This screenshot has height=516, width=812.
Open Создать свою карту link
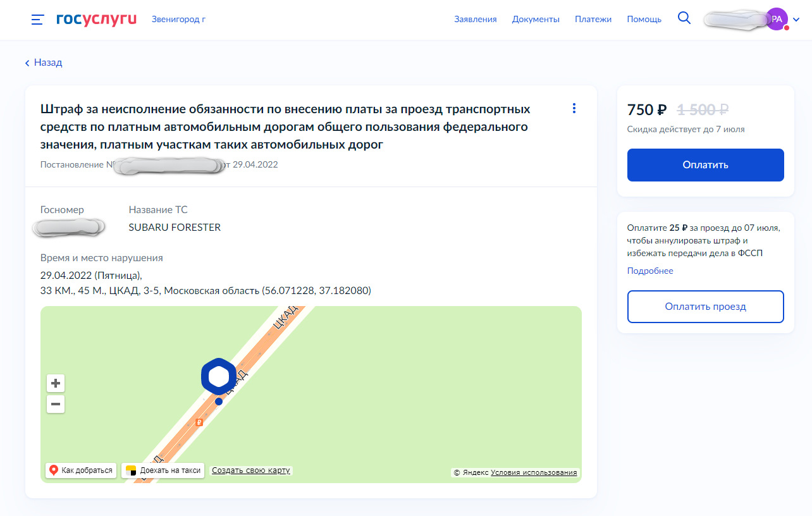coord(251,470)
